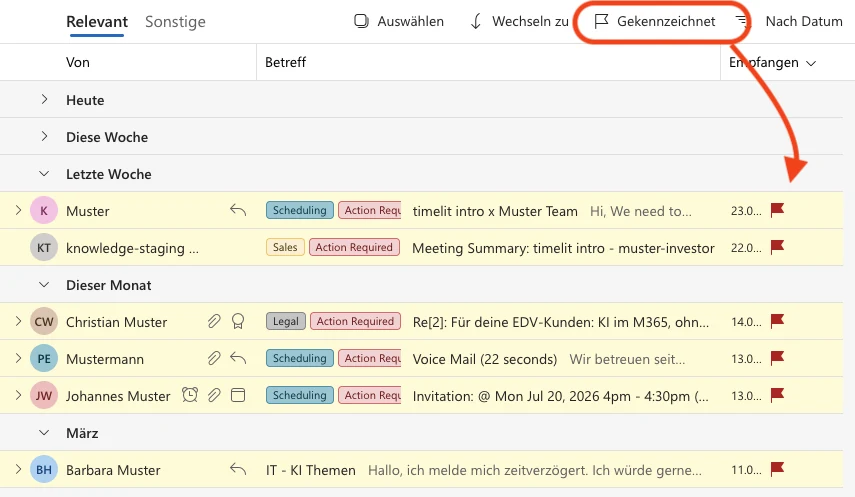Open email 'Re[2]: Für deine EDV-Kunden'

point(561,322)
